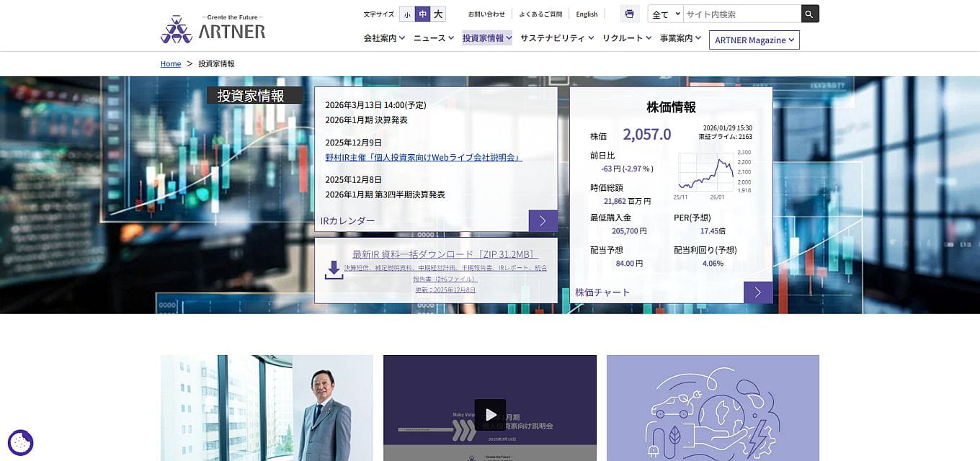Select large 大 font size

pyautogui.click(x=439, y=14)
